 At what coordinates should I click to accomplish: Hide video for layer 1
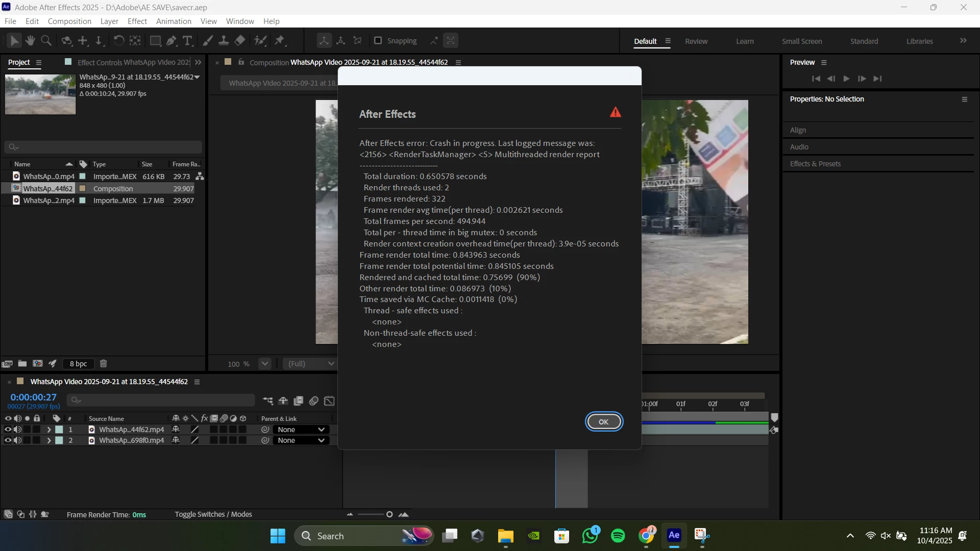pyautogui.click(x=8, y=430)
